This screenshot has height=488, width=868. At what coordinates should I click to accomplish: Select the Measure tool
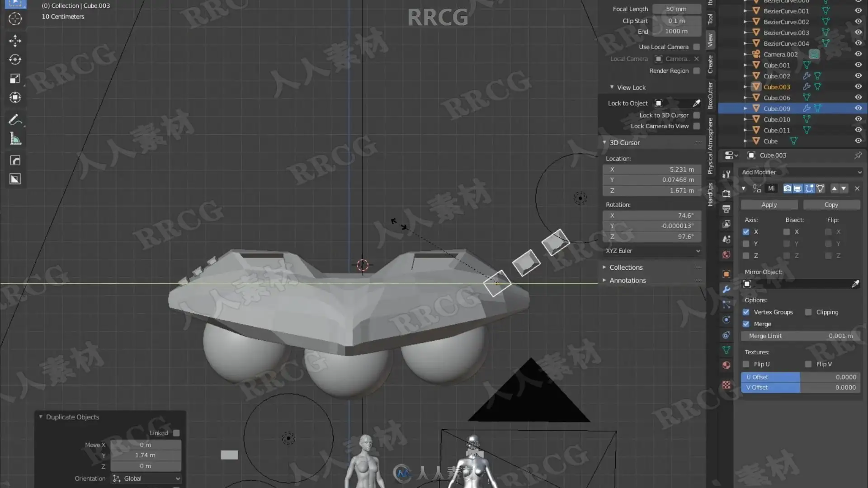tap(15, 139)
